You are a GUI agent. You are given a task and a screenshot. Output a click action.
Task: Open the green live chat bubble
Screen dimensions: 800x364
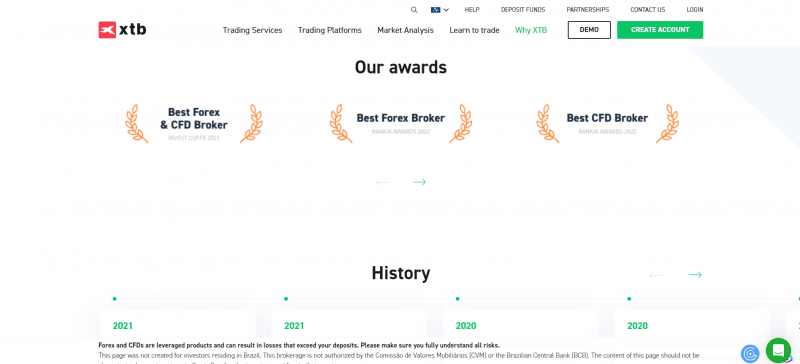(778, 350)
